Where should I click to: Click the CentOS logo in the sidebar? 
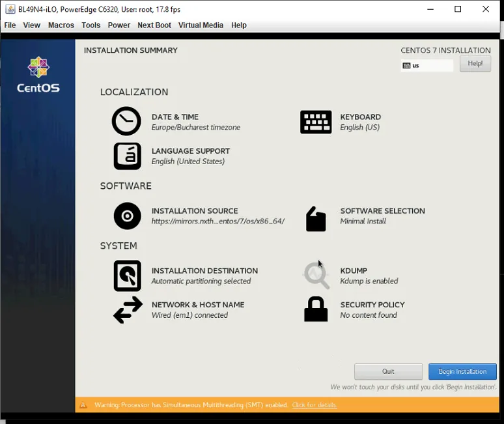(38, 75)
